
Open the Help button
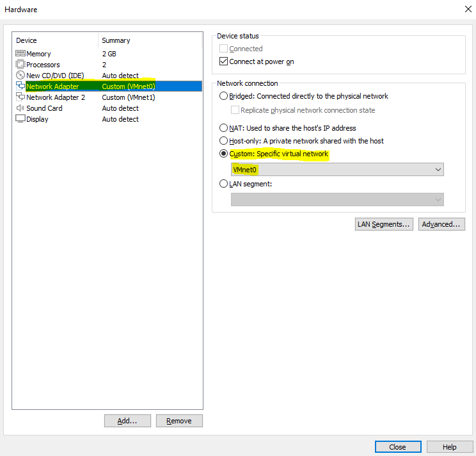tap(450, 447)
